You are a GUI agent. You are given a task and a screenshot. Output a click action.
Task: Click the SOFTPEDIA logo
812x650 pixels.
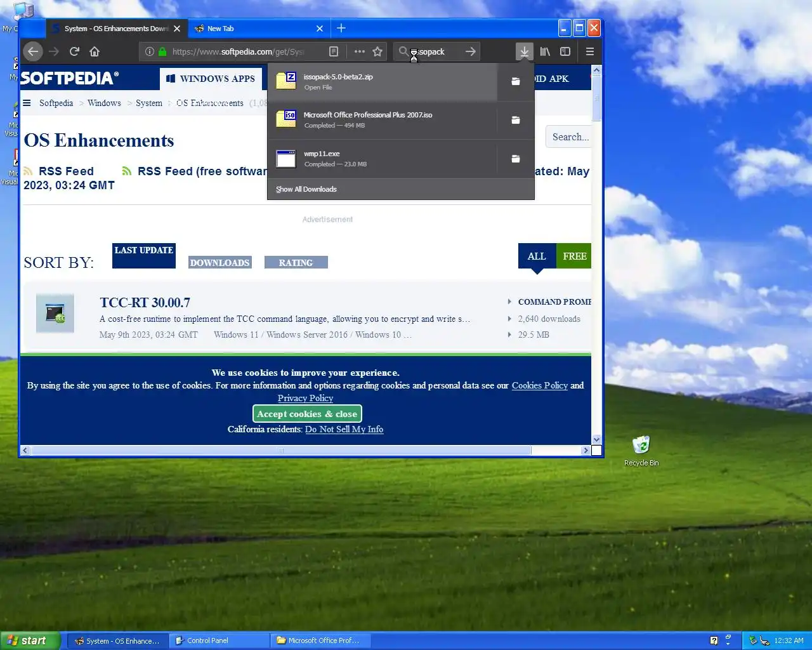(70, 78)
